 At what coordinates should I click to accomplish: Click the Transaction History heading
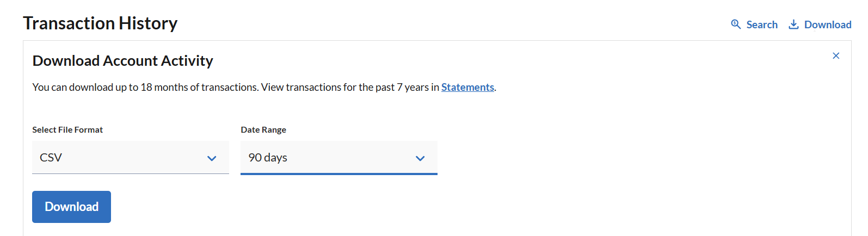[x=100, y=23]
